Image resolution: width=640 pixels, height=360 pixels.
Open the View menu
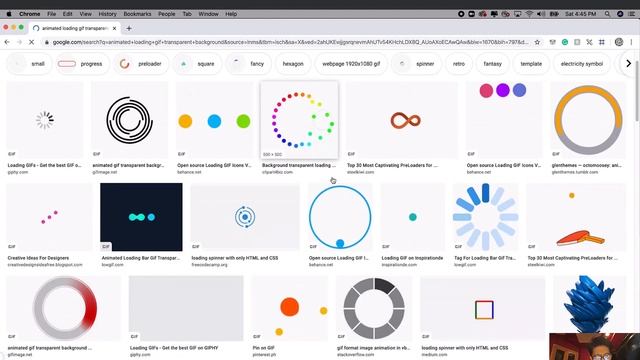click(x=85, y=14)
